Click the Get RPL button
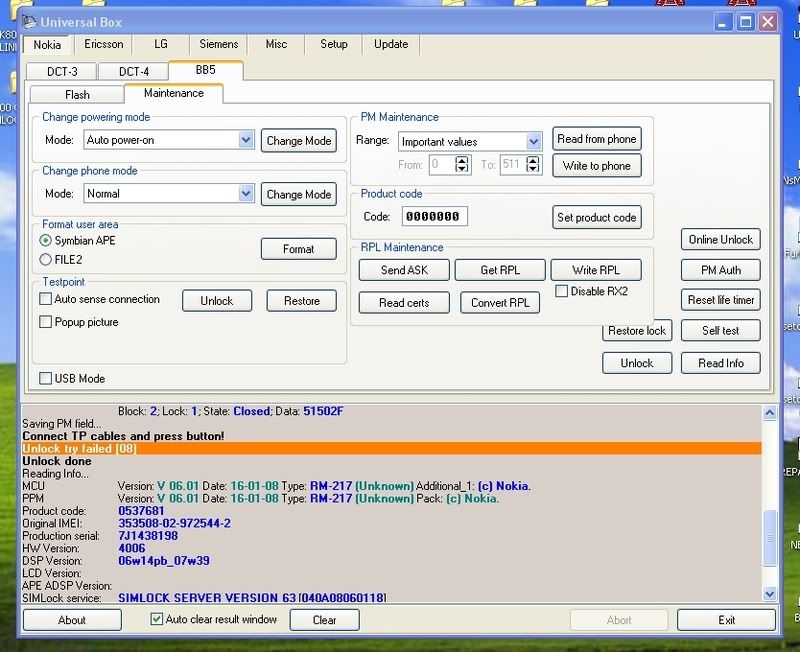The width and height of the screenshot is (800, 652). [500, 270]
